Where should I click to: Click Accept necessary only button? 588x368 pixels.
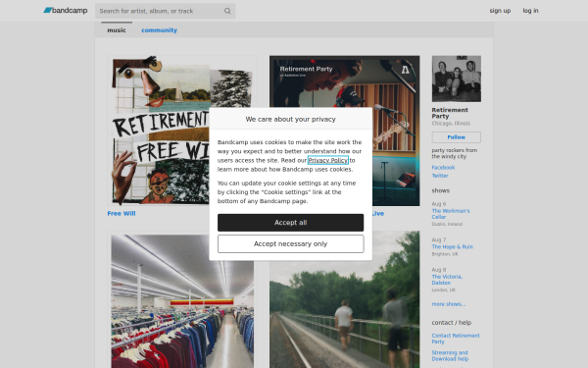291,243
